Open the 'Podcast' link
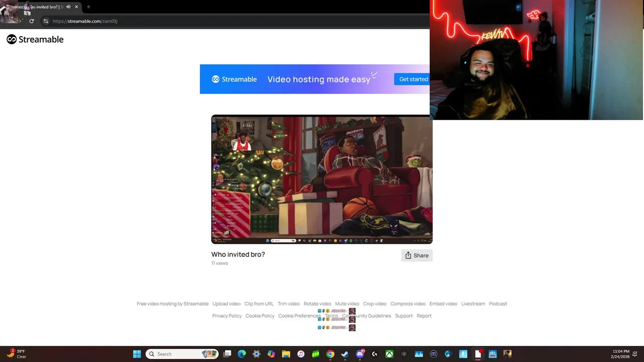 tap(498, 304)
